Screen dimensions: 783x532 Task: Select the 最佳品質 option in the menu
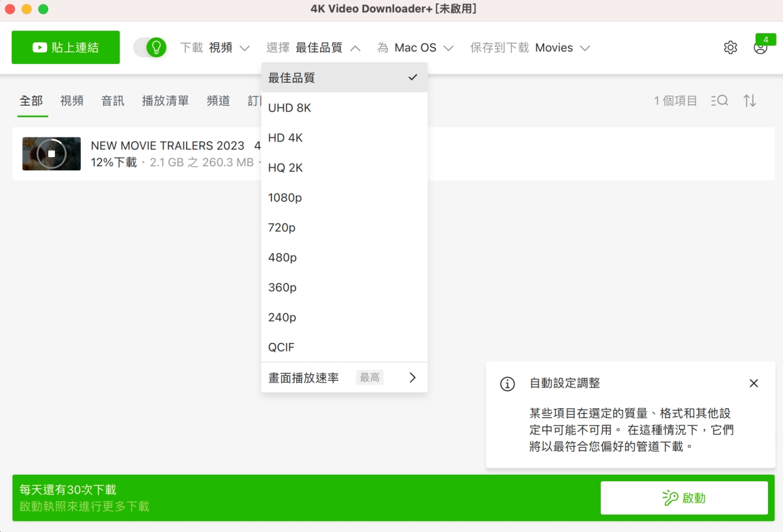tap(345, 78)
